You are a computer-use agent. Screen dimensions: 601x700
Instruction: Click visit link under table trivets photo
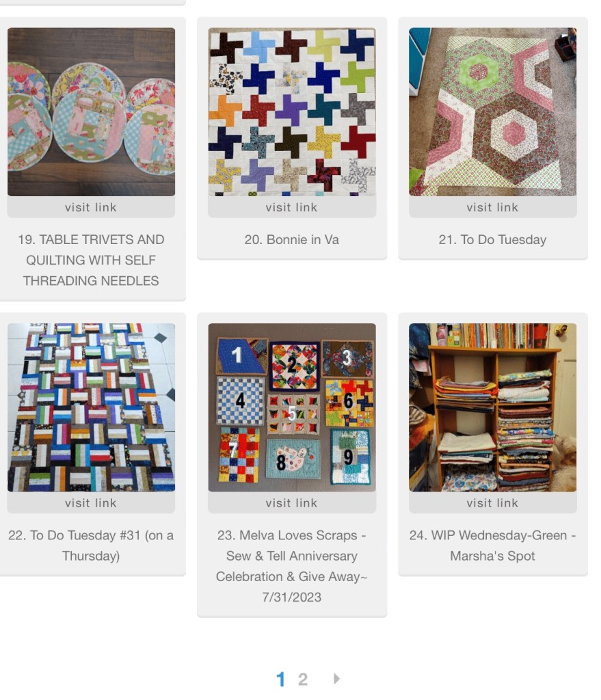click(x=91, y=207)
